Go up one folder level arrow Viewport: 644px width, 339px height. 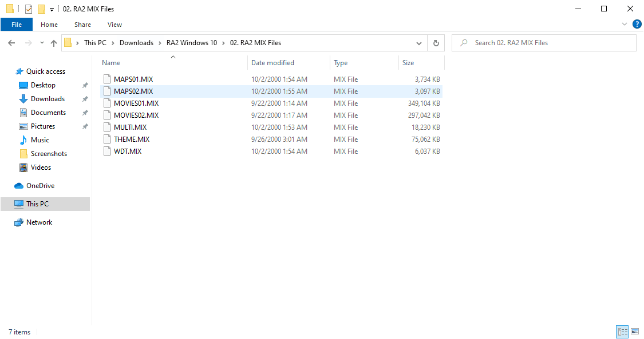[54, 43]
